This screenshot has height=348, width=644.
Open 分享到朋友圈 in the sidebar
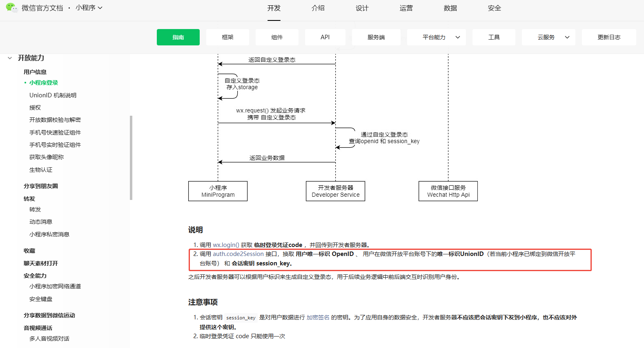coord(41,186)
